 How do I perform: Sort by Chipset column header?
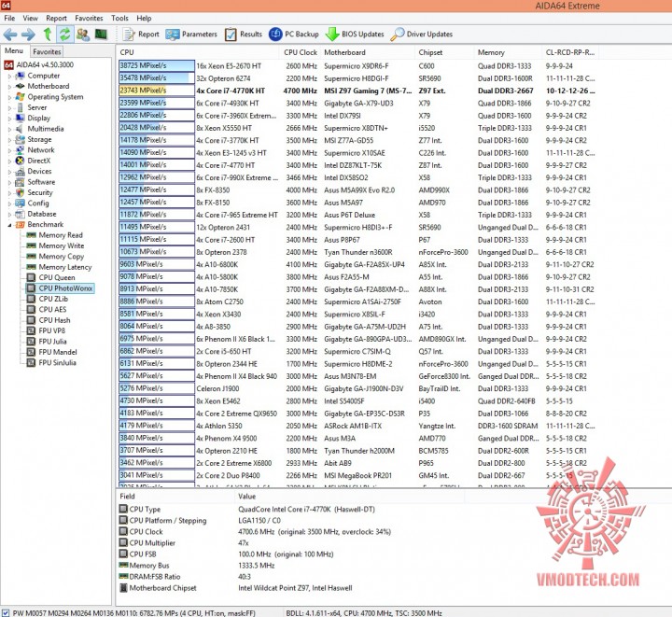coord(445,52)
